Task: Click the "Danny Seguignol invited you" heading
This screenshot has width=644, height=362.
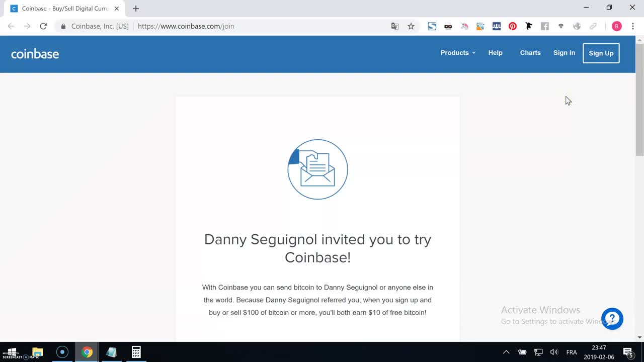Action: 317,248
